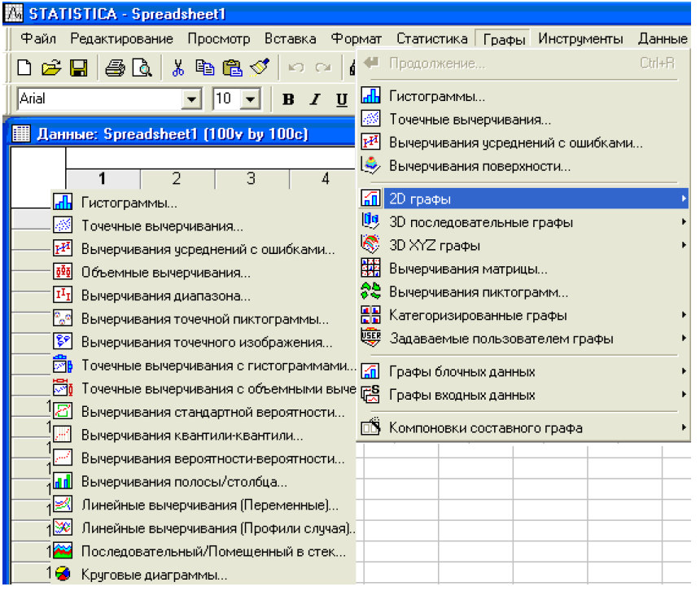Open the Файл menu
This screenshot has height=591, width=700.
(38, 39)
